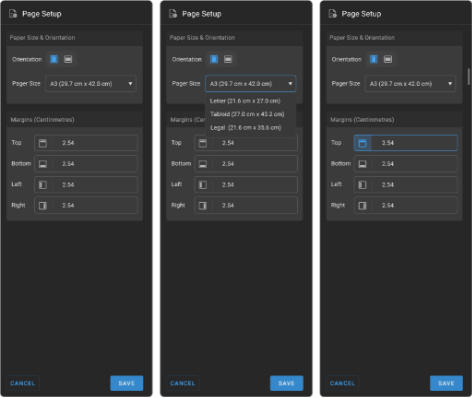Click Save in the left Page Setup panel
The height and width of the screenshot is (398, 473).
127,383
